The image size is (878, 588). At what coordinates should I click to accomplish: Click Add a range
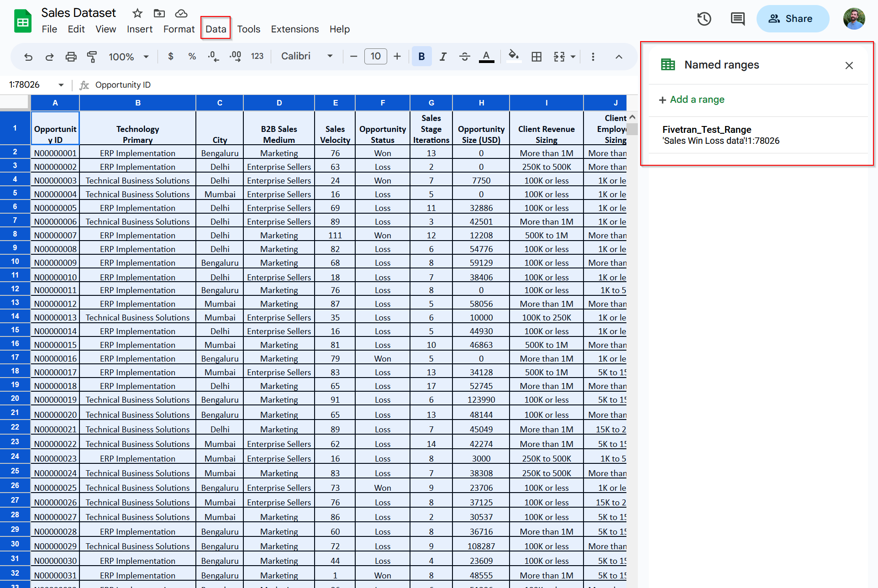click(x=692, y=100)
